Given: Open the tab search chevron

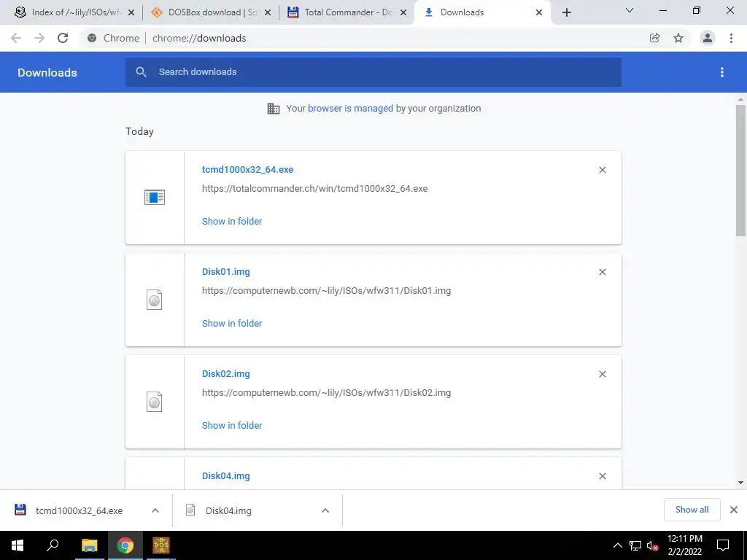Looking at the screenshot, I should [x=630, y=10].
